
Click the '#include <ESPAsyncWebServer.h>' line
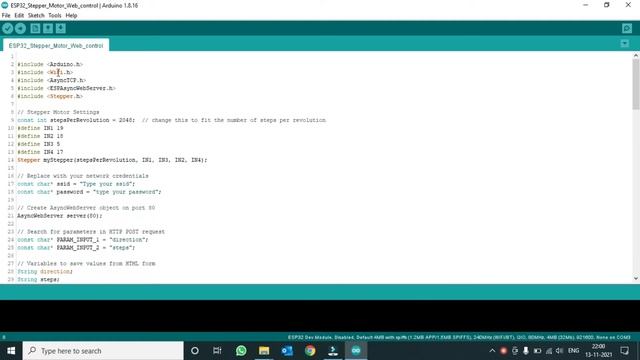click(x=66, y=88)
